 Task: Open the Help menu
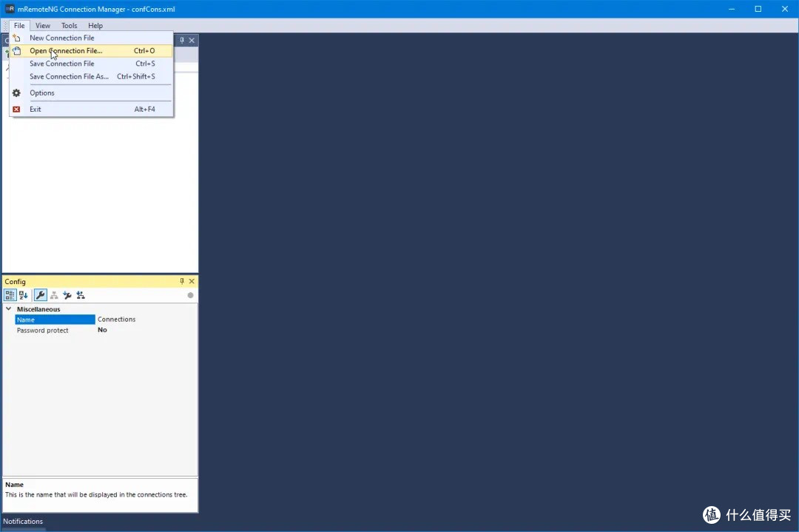[x=95, y=25]
